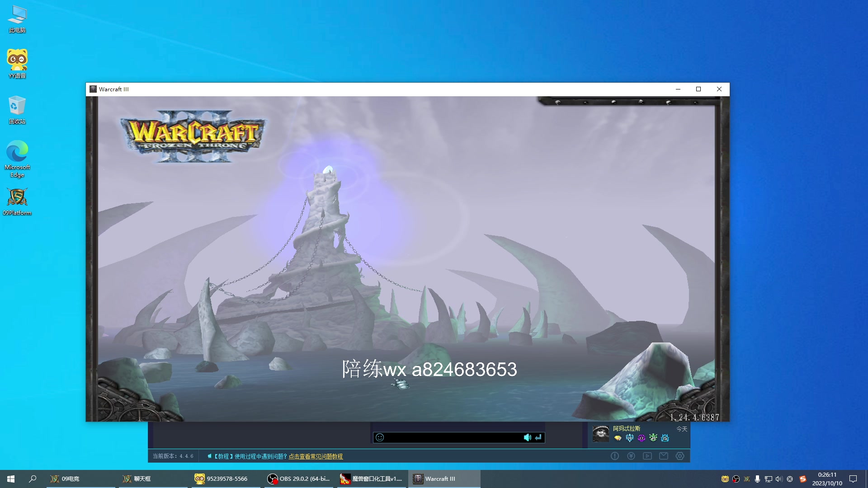Open the common problems tutorial link
The width and height of the screenshot is (868, 488).
pyautogui.click(x=316, y=456)
